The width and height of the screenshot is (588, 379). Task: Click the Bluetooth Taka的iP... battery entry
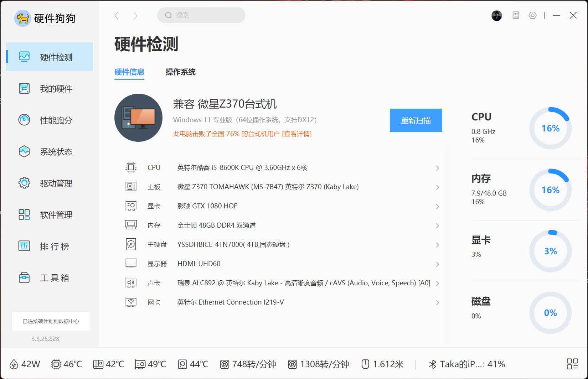coord(467,364)
